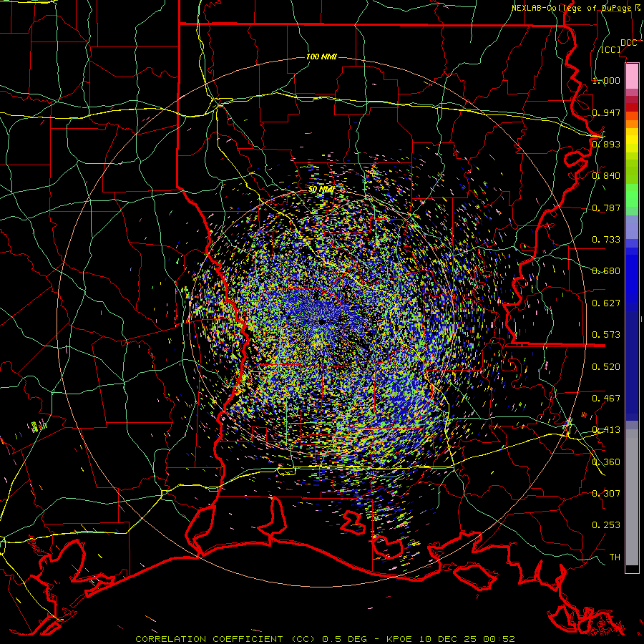Click the 00:52 time stamp
The width and height of the screenshot is (644, 644).
[499, 639]
